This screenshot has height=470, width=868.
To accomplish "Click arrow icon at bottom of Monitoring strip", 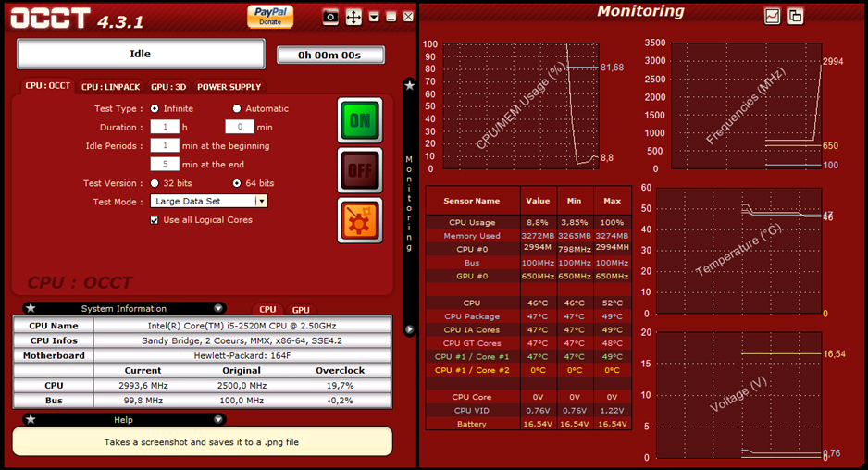I will [x=410, y=328].
